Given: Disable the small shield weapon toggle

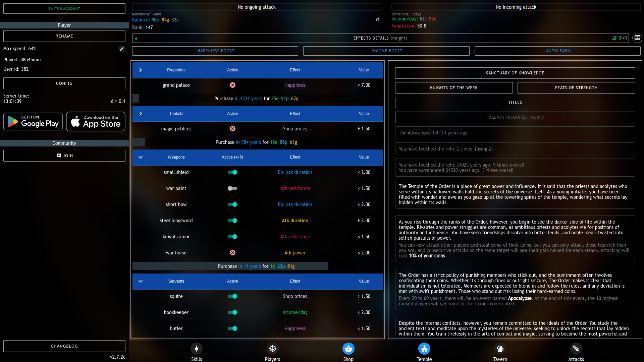Looking at the screenshot, I should pyautogui.click(x=233, y=172).
